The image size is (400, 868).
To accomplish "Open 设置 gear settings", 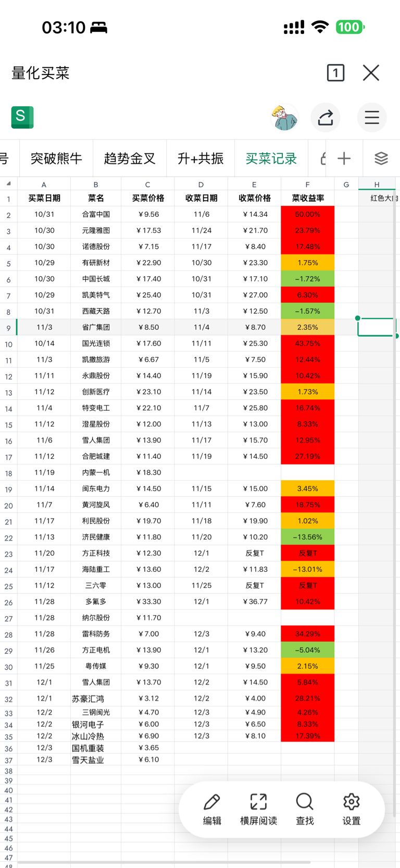I will [x=352, y=809].
